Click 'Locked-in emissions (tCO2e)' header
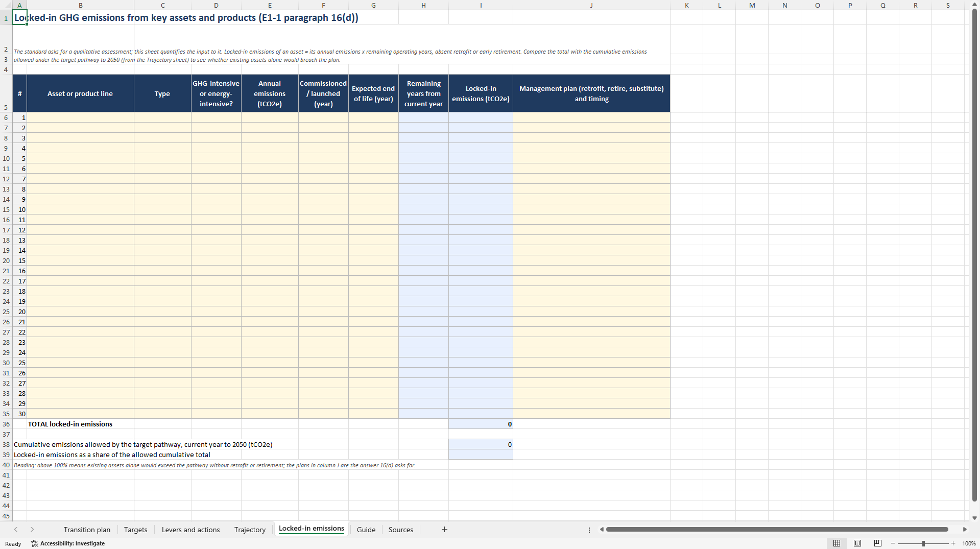 point(481,93)
